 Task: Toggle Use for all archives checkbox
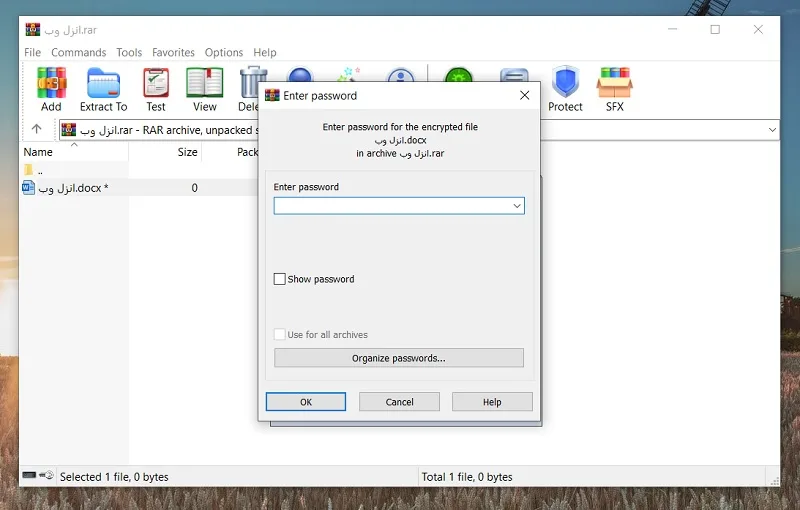coord(280,335)
